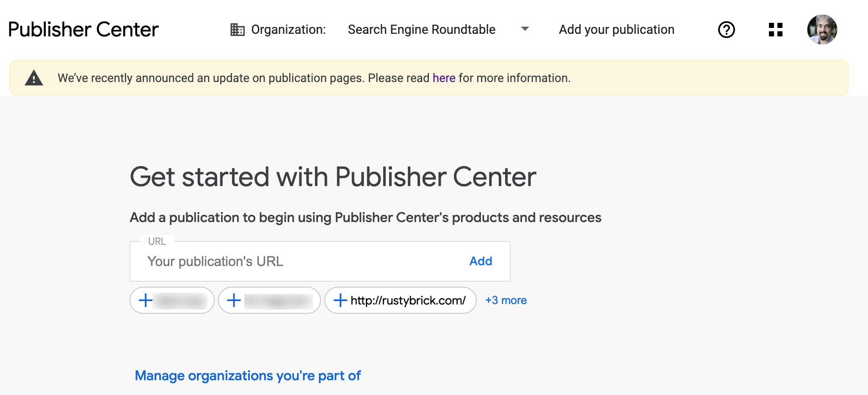Expand the +3 more suggestions list
Screen dimensions: 868x395
coord(506,300)
